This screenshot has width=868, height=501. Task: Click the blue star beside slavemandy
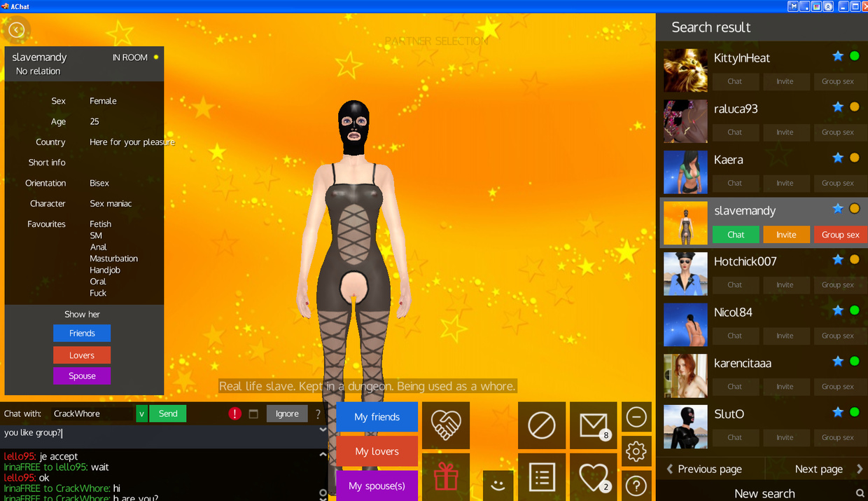(838, 209)
